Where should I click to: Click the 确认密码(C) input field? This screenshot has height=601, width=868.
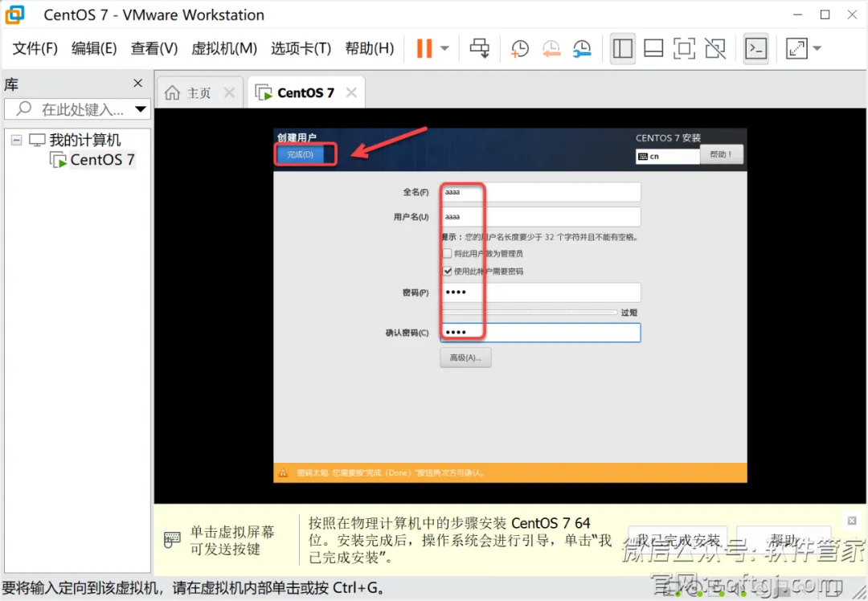coord(540,333)
